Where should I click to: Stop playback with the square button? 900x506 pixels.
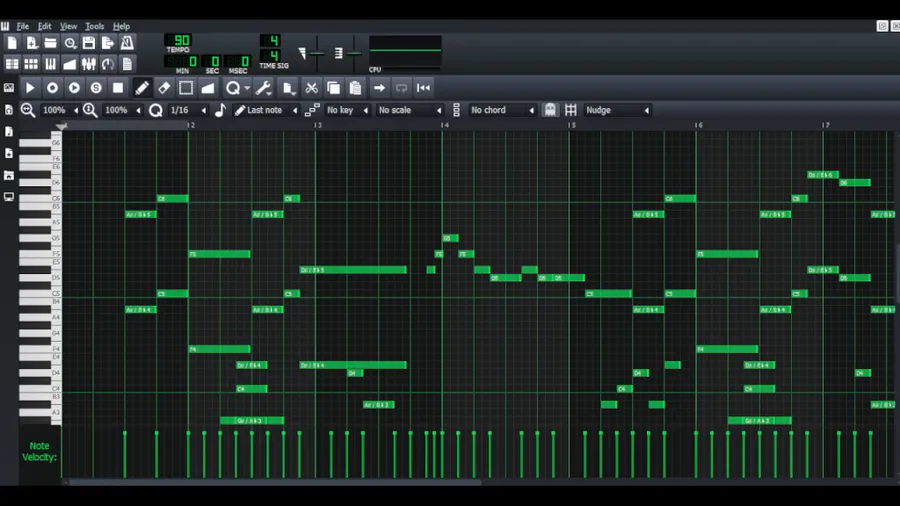118,88
